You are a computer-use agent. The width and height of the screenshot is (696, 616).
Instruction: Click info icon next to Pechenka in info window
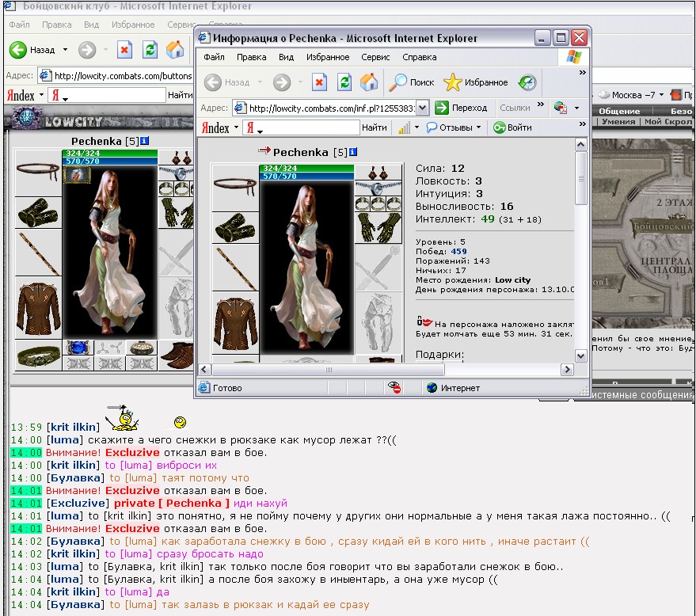[353, 152]
